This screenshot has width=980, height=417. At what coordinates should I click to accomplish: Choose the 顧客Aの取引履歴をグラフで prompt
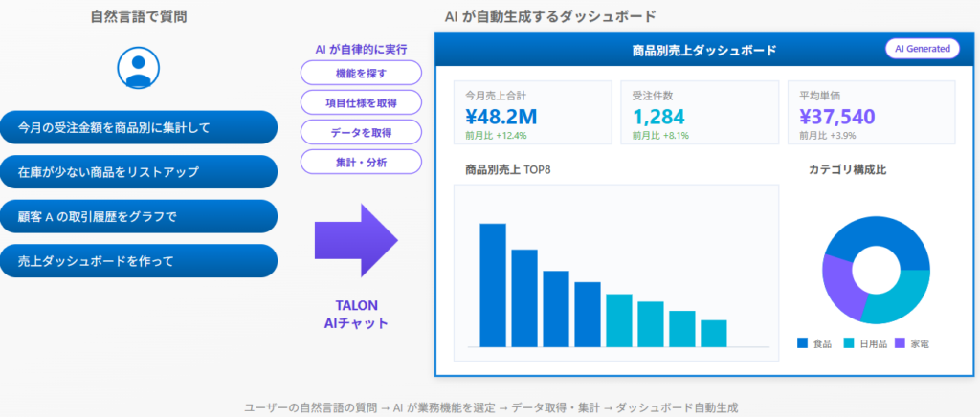pos(140,216)
